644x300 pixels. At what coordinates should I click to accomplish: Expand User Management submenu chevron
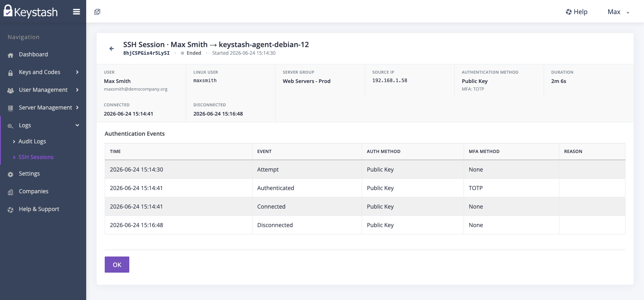click(77, 90)
